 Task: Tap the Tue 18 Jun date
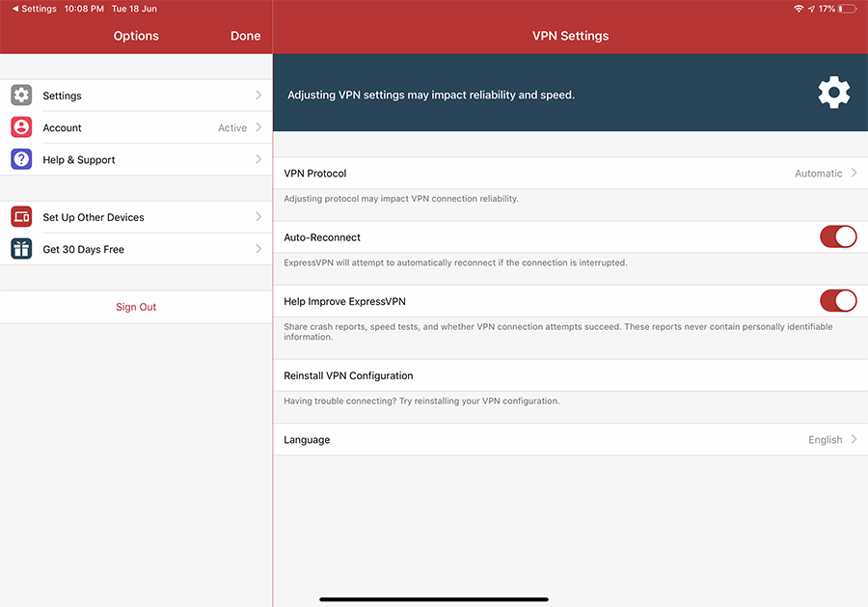[x=134, y=9]
